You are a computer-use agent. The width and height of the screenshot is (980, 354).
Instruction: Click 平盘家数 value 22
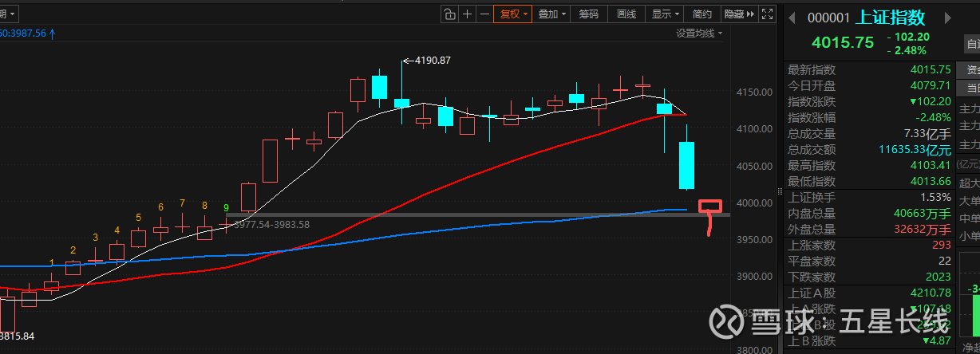(945, 261)
